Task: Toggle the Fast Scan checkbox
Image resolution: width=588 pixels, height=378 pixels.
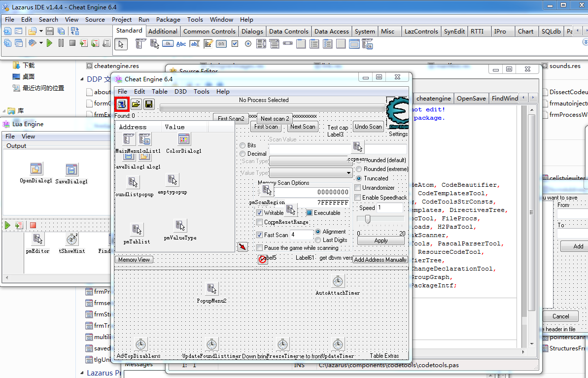Action: [259, 235]
